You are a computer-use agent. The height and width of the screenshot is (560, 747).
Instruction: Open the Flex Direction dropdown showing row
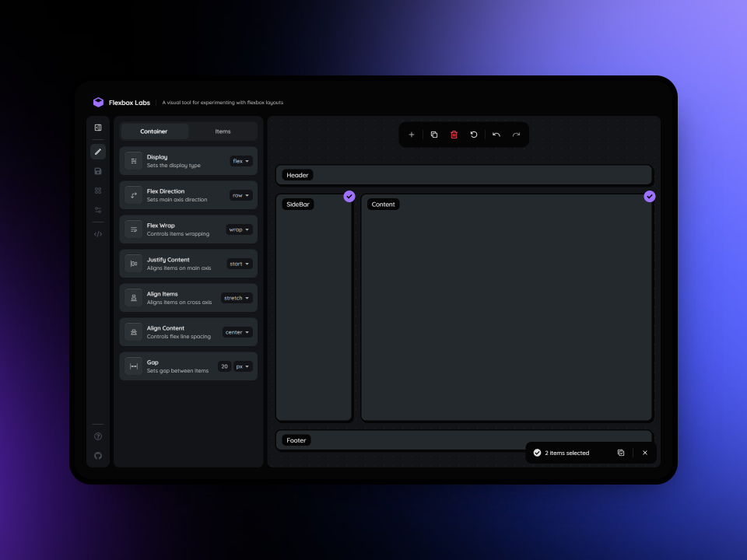pos(242,195)
